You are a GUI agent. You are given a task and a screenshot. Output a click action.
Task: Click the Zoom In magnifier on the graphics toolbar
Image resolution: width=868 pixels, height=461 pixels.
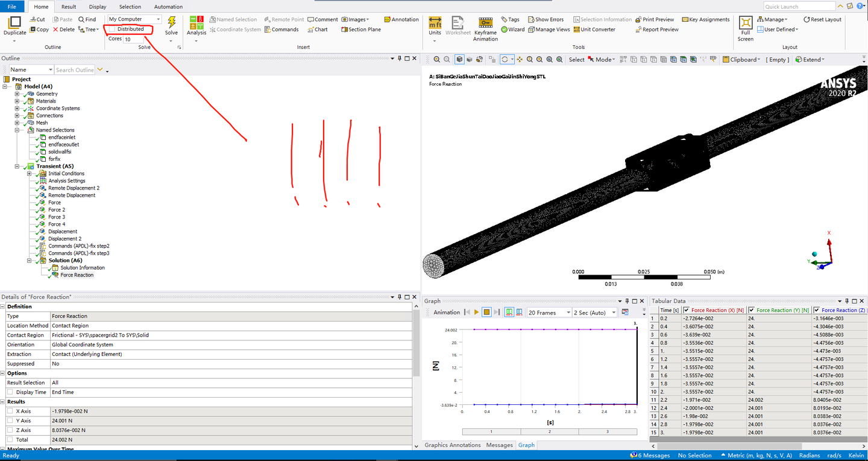529,59
